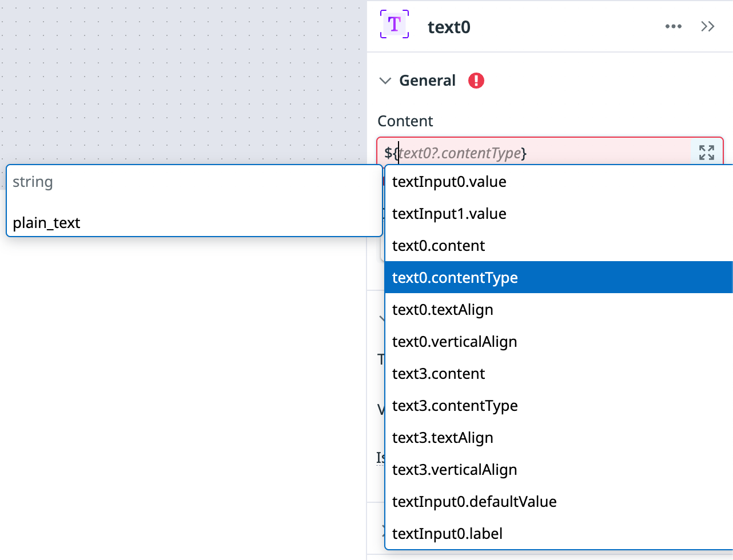This screenshot has width=733, height=560.
Task: Click the T glyph inside the component badge
Action: click(x=394, y=25)
